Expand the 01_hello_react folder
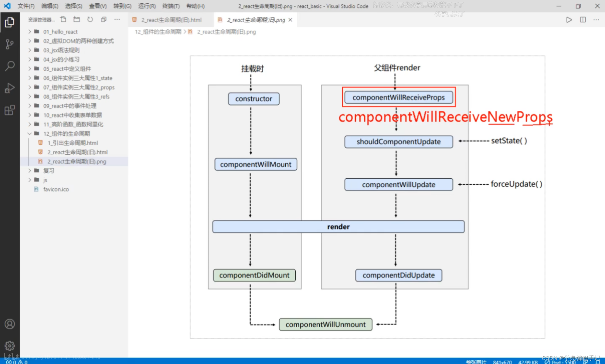This screenshot has height=364, width=605. [x=74, y=32]
